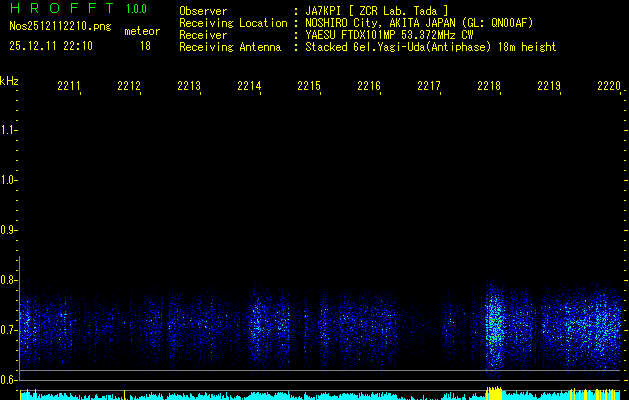Click the 0.9 frequency axis label
Screen dimensions: 629x400
9,230
